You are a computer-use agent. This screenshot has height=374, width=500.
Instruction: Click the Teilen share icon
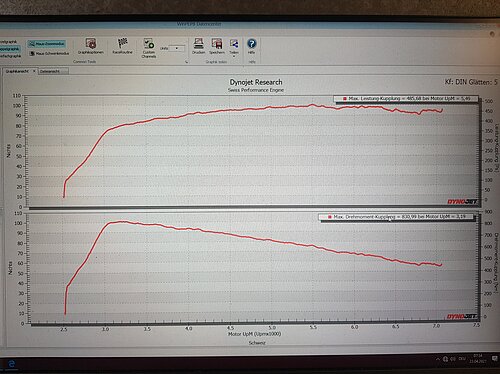coord(234,44)
